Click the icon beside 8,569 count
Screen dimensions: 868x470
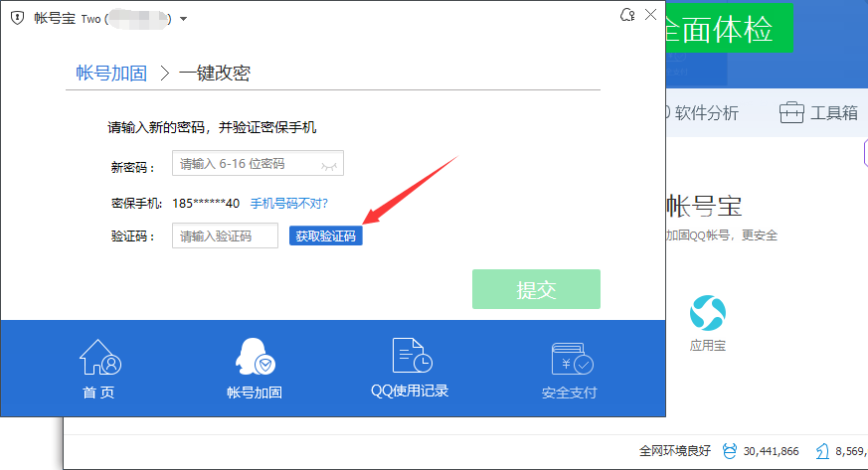(x=822, y=451)
